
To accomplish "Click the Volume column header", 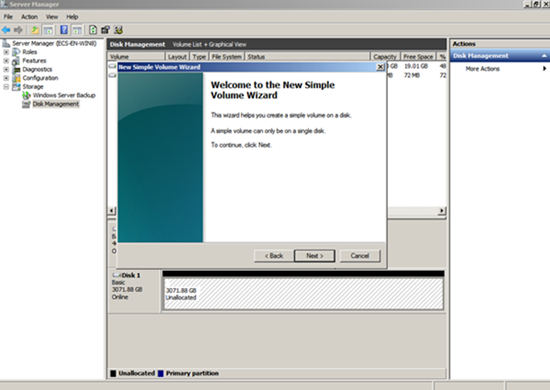I will click(136, 56).
